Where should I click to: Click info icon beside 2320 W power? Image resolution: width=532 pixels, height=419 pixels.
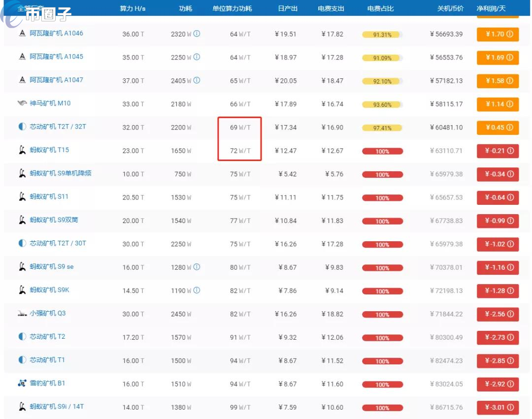[x=197, y=33]
